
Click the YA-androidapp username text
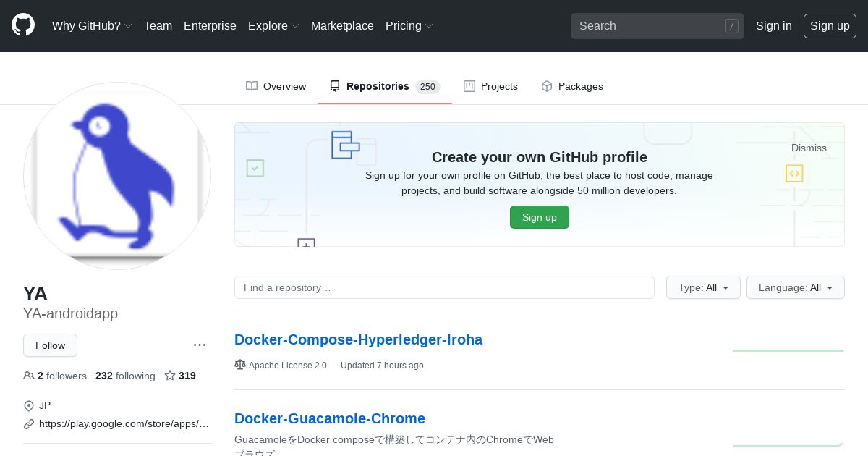tap(70, 313)
